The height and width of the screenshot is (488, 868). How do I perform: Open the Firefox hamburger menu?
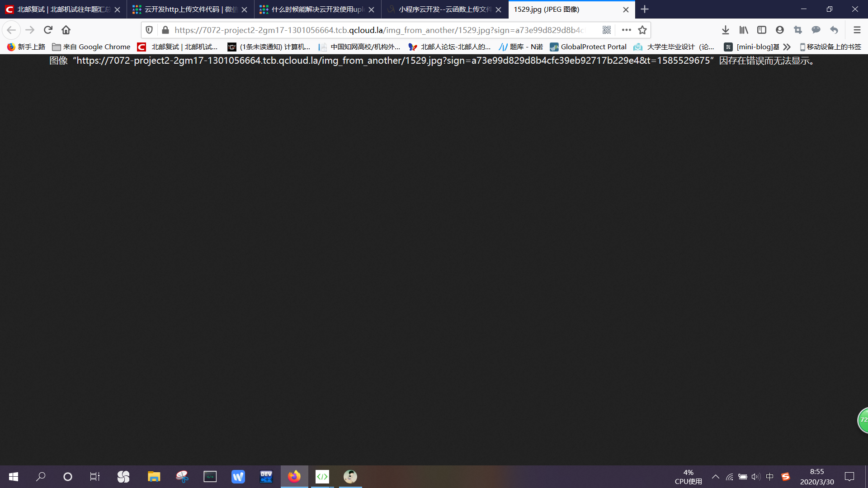857,30
